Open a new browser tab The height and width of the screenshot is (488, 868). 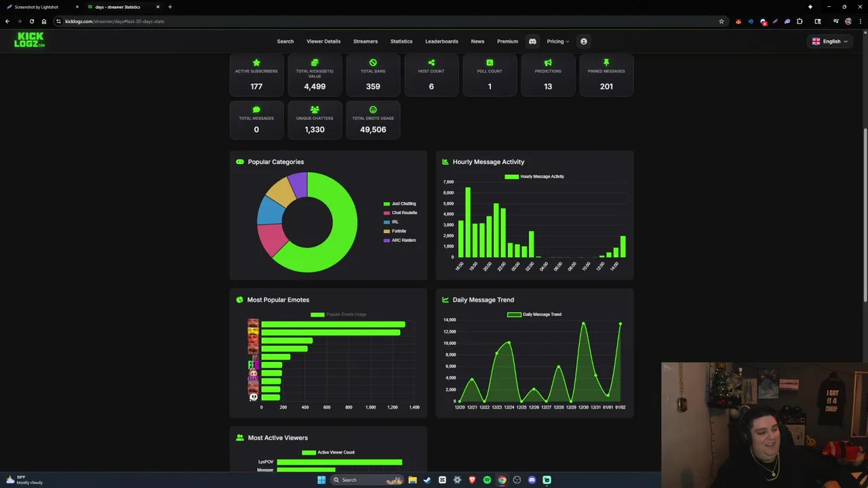[x=170, y=7]
